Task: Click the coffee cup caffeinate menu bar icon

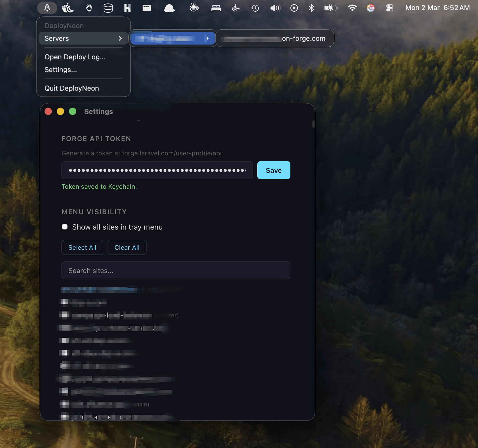Action: click(194, 8)
